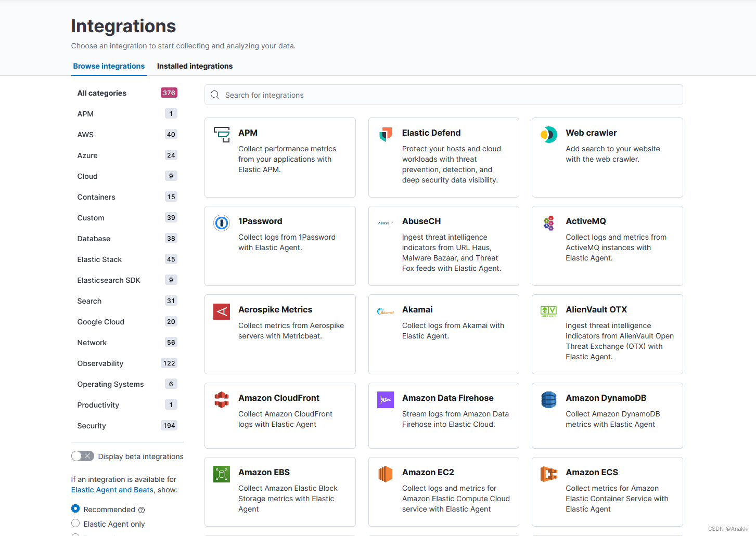This screenshot has width=756, height=536.
Task: Open the ActiveMQ card title
Action: point(586,221)
